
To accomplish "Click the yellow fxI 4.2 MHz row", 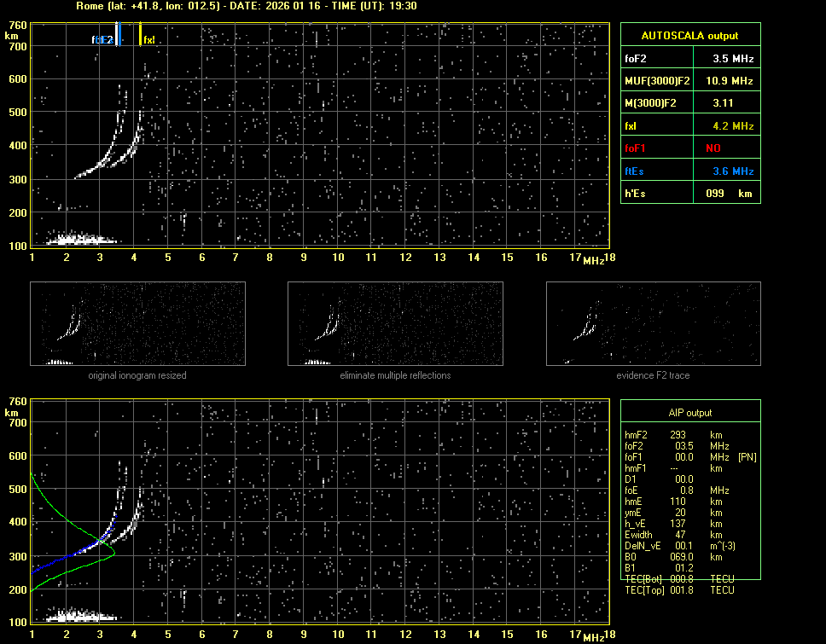I will click(x=689, y=126).
